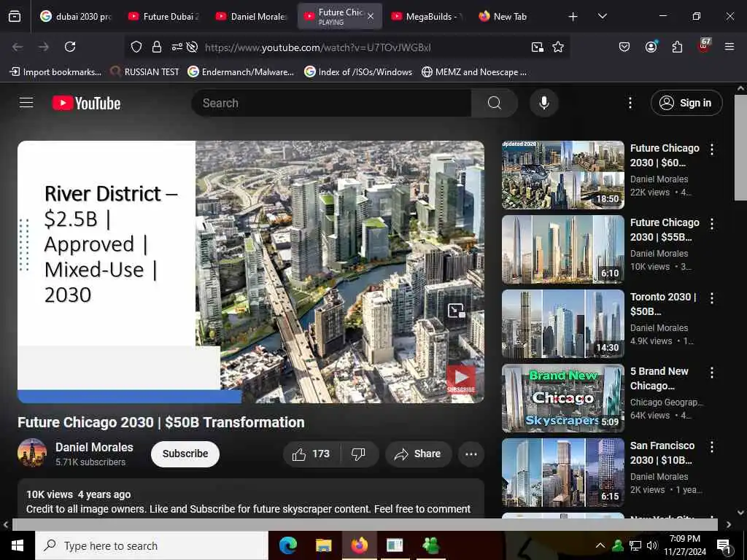
Task: Open Index of /ISOs/Windows bookmark
Action: pos(358,72)
